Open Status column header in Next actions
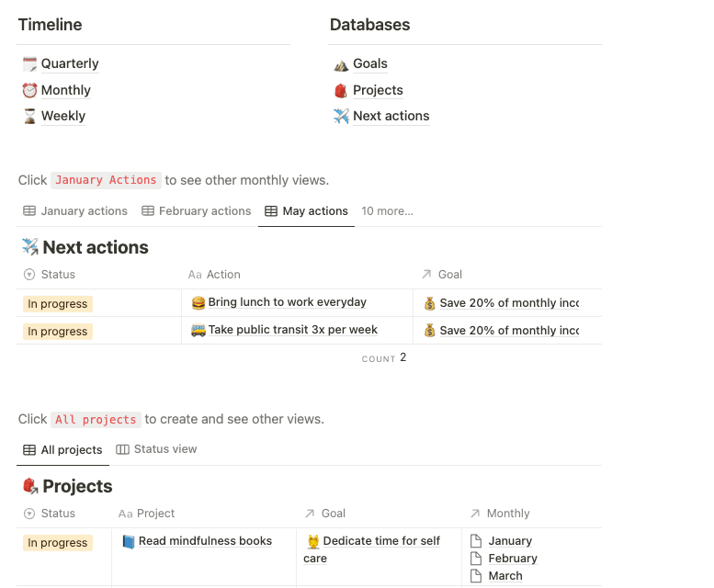Viewport: 714px width, 588px height. [x=57, y=274]
